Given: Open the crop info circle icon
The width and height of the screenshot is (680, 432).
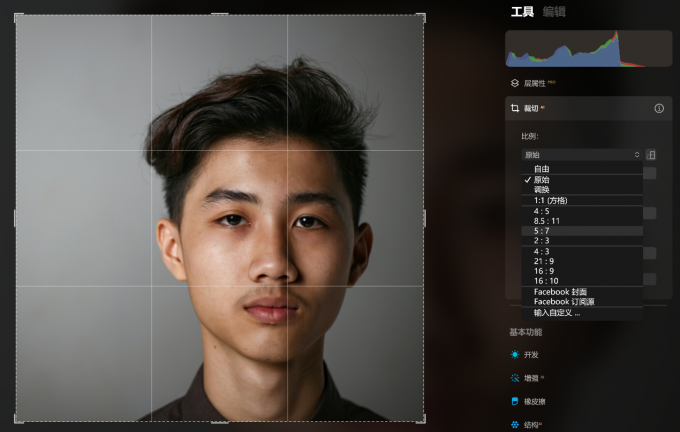Looking at the screenshot, I should tap(659, 108).
